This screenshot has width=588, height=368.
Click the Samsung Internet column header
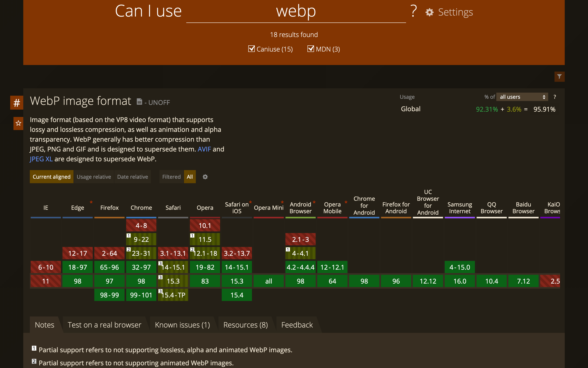(460, 208)
